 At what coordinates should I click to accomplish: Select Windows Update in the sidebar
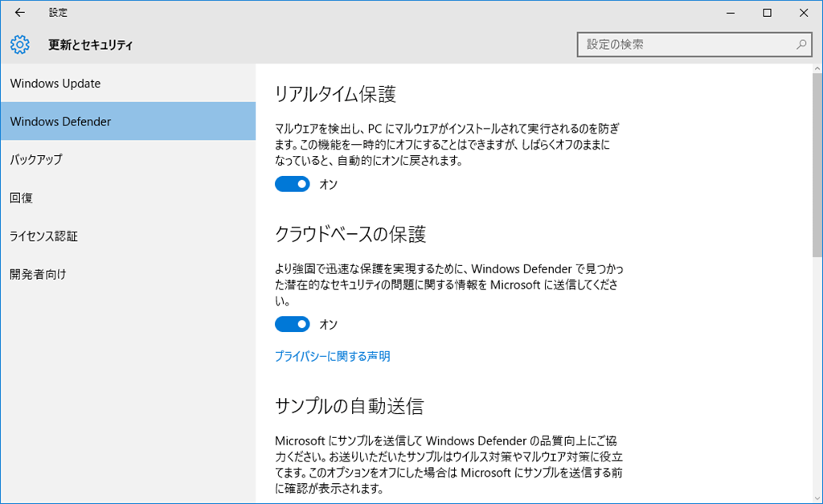point(54,83)
